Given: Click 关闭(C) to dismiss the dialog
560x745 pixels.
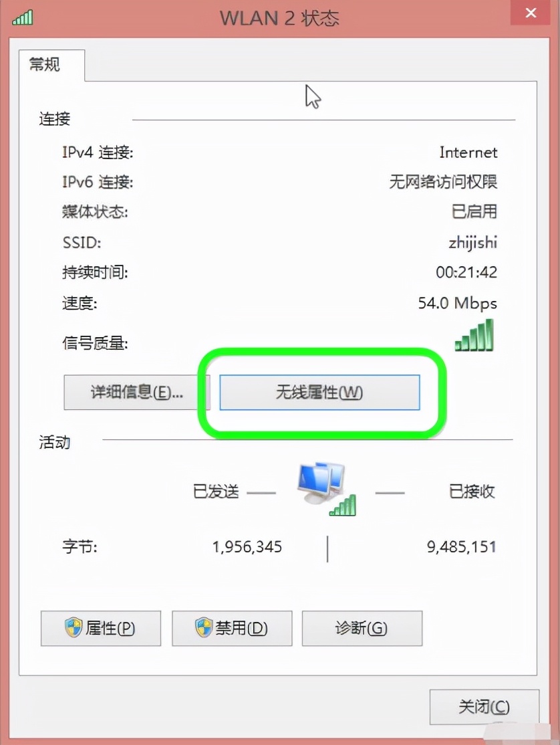Looking at the screenshot, I should coord(484,707).
